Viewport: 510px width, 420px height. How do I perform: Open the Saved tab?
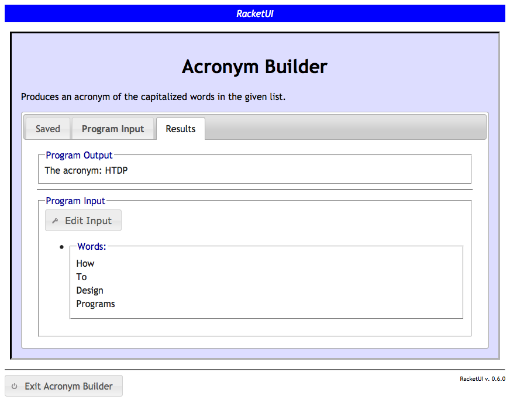tap(47, 129)
